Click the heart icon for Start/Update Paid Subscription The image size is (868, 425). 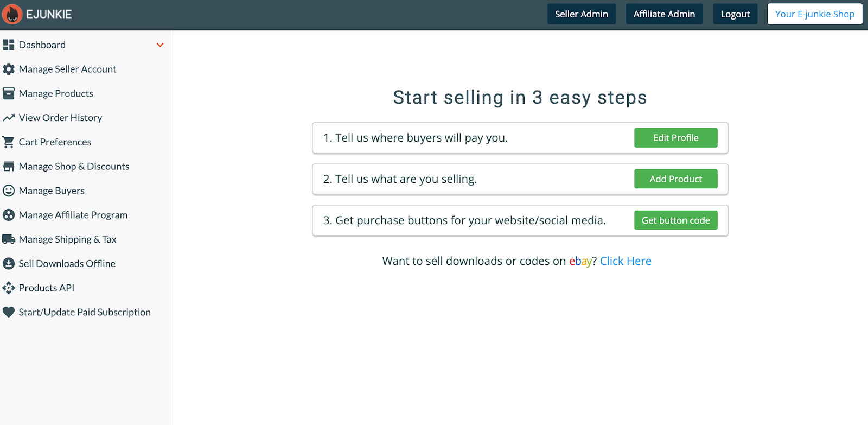(9, 312)
